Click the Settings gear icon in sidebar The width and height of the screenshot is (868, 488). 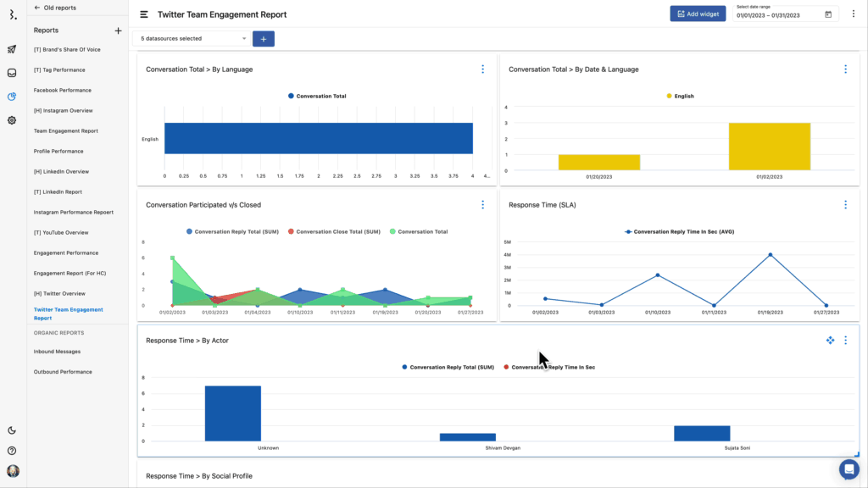tap(12, 120)
